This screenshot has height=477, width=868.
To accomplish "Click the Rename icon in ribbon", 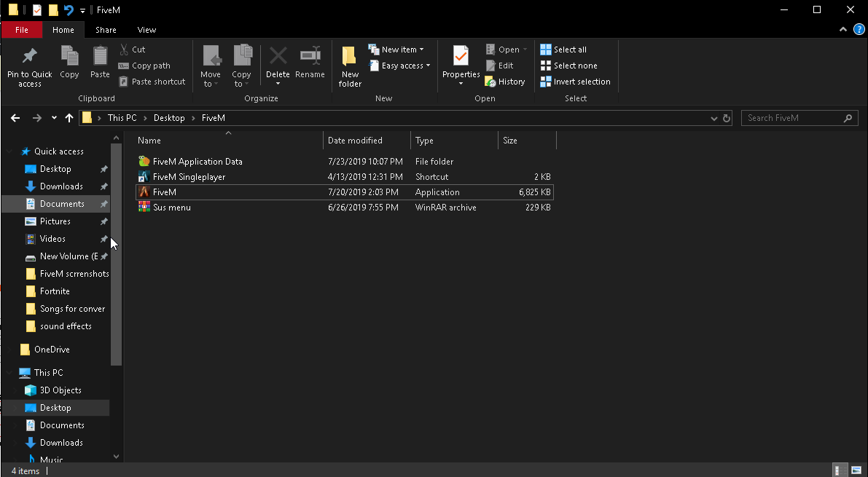I will (x=310, y=57).
